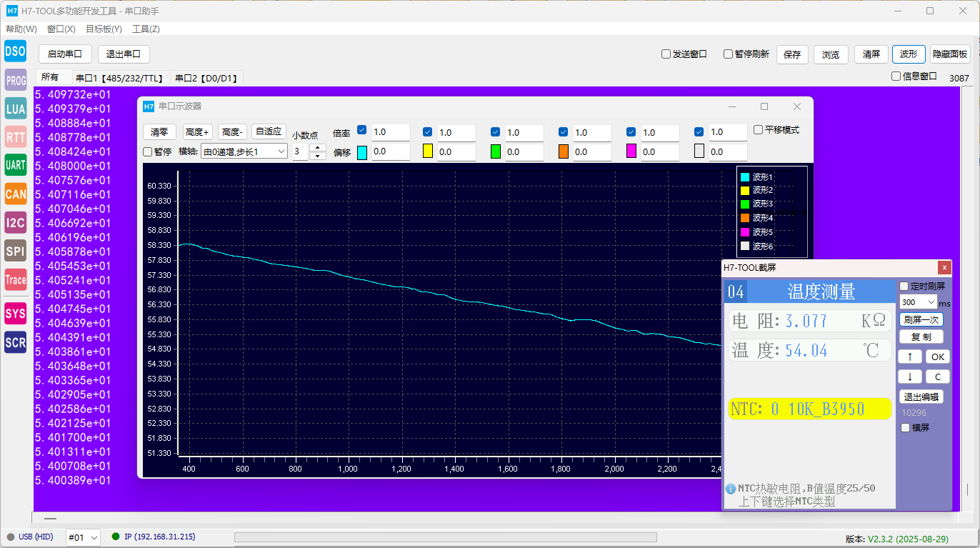Viewport: 980px width, 548px height.
Task: Click the 波形1 cyan legend marker
Action: pos(745,176)
